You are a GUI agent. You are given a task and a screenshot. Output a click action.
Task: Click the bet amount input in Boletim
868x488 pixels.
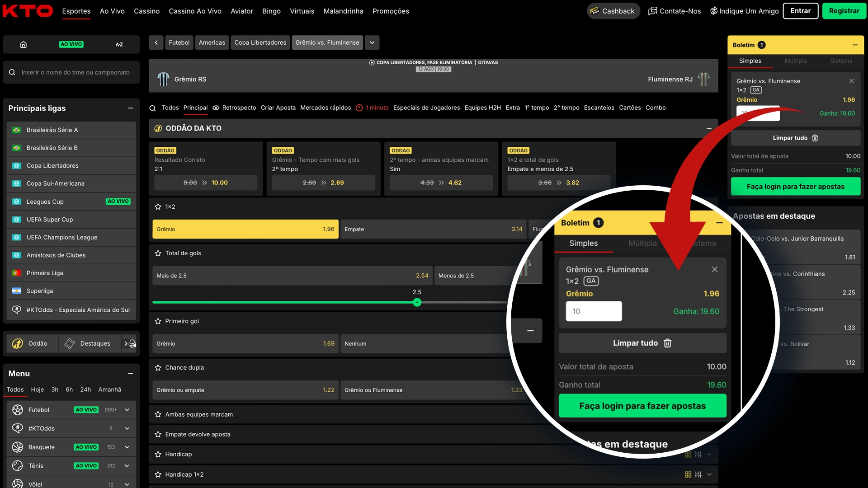click(758, 113)
